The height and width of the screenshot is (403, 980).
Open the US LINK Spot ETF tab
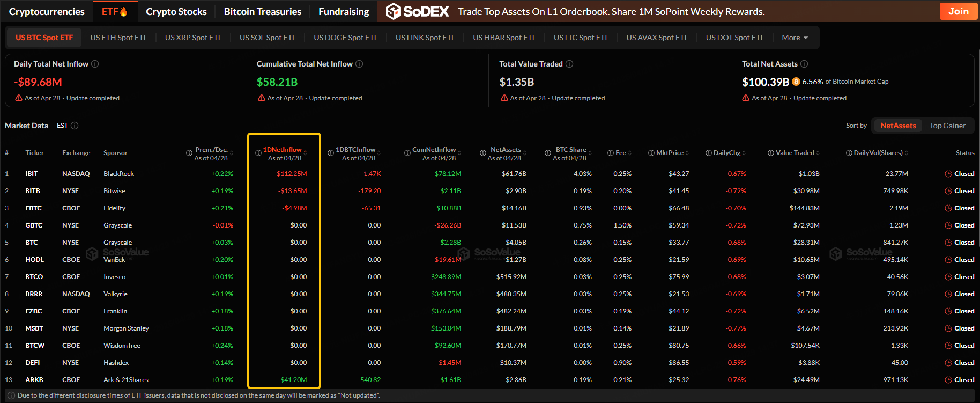(x=426, y=38)
